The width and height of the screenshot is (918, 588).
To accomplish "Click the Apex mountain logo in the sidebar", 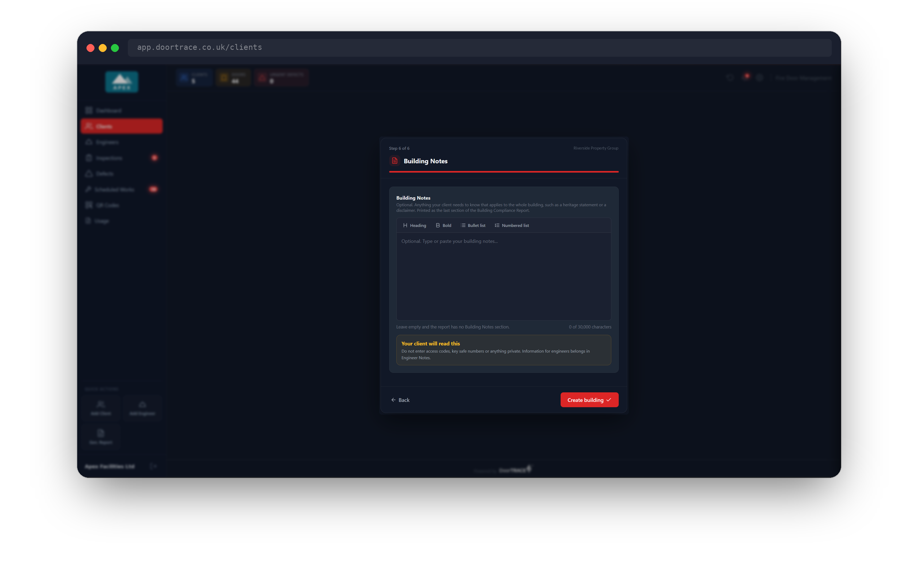I will [x=122, y=82].
